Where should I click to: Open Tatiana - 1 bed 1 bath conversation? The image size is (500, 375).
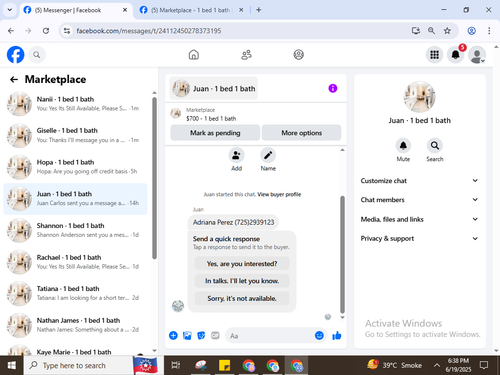point(75,293)
